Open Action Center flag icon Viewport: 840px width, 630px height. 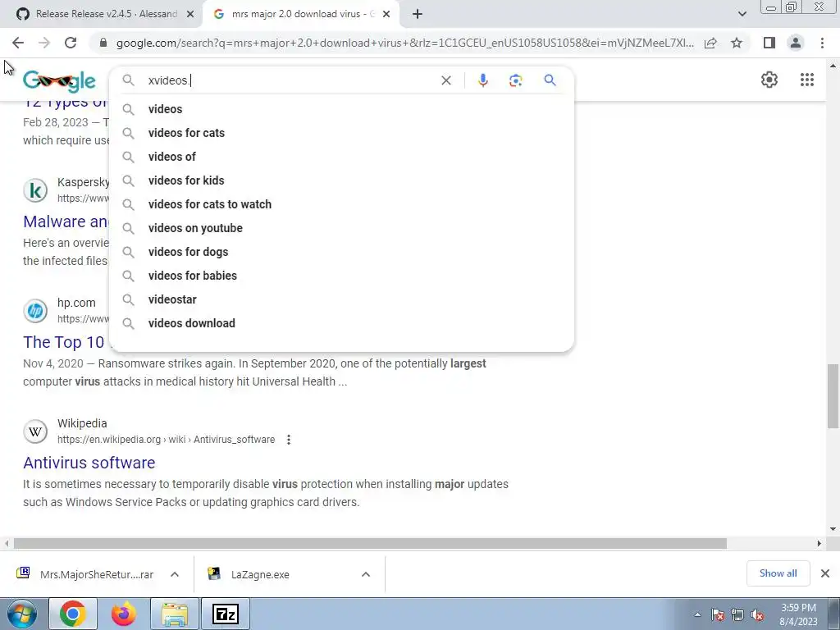click(x=718, y=615)
